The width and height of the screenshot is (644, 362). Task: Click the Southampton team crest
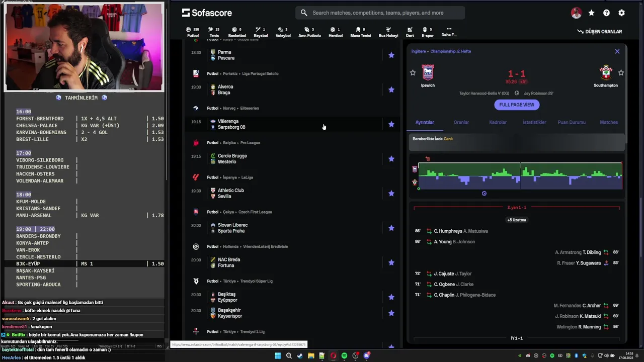click(x=606, y=72)
